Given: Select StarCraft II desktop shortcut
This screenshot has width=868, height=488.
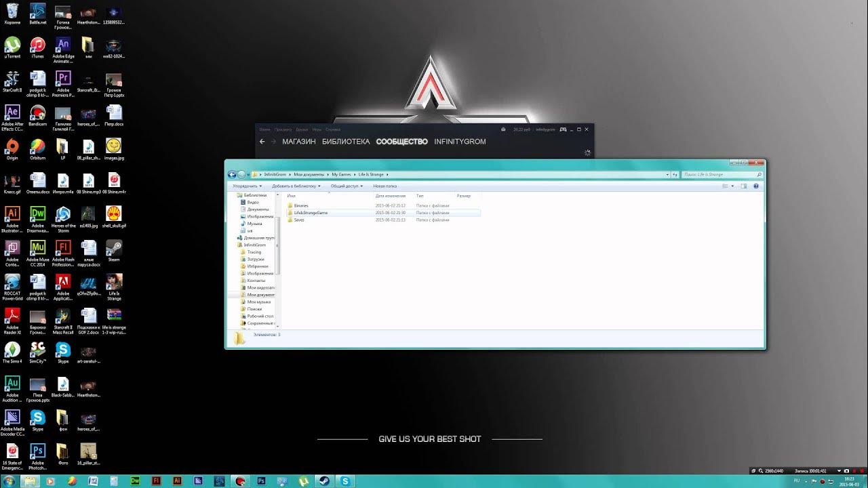Looking at the screenshot, I should (12, 81).
